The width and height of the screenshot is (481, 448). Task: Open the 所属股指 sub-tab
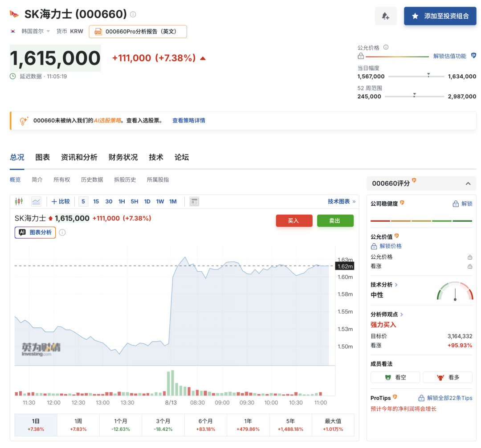[x=158, y=180]
